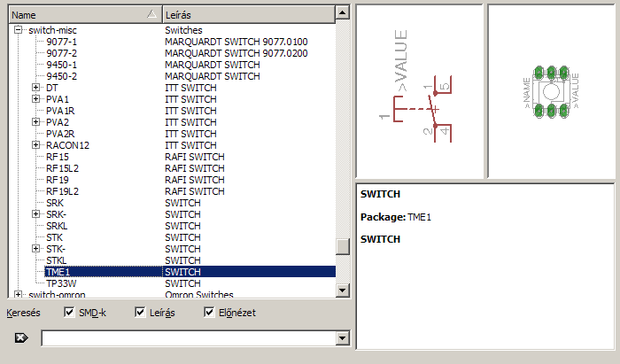Select the RF19 device
Image resolution: width=620 pixels, height=364 pixels.
click(x=58, y=180)
